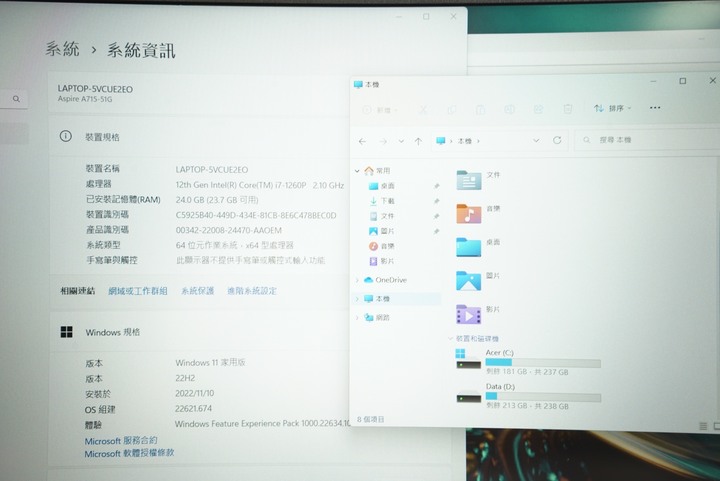Click the Acer (C:) usage bar
The height and width of the screenshot is (481, 720).
[543, 363]
